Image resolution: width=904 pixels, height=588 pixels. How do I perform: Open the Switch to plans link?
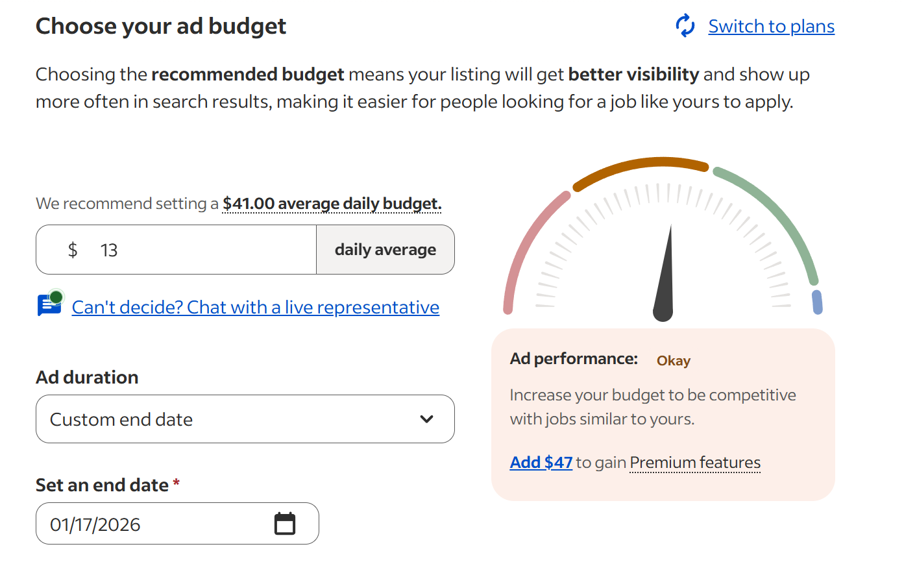pyautogui.click(x=771, y=26)
